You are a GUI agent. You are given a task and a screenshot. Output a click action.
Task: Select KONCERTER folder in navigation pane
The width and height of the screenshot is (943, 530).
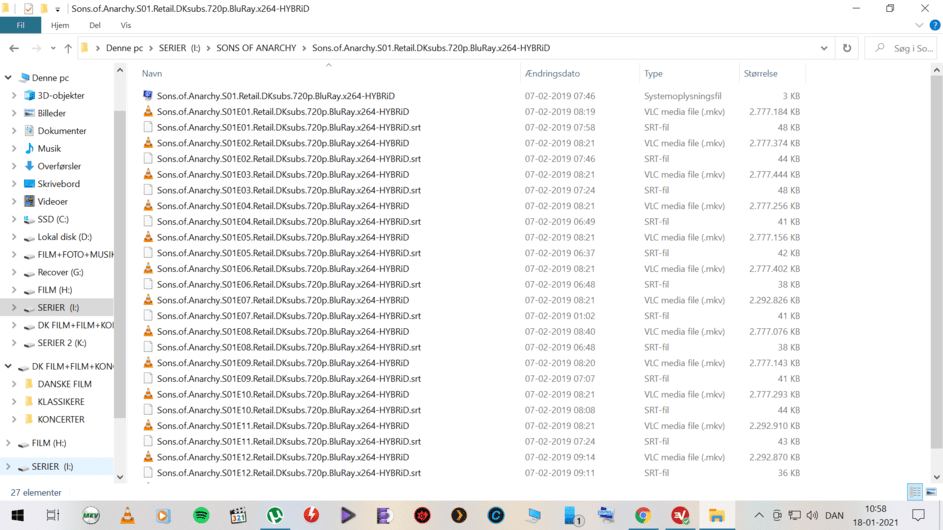pos(61,419)
